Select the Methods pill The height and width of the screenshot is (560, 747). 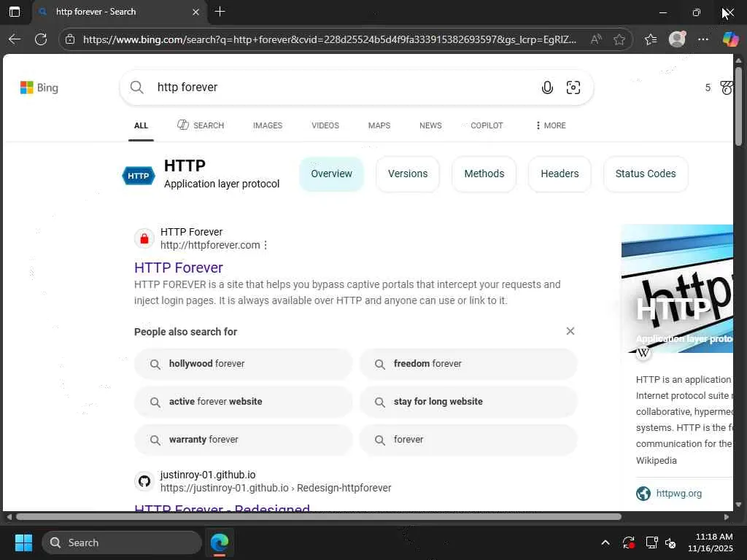(x=484, y=174)
